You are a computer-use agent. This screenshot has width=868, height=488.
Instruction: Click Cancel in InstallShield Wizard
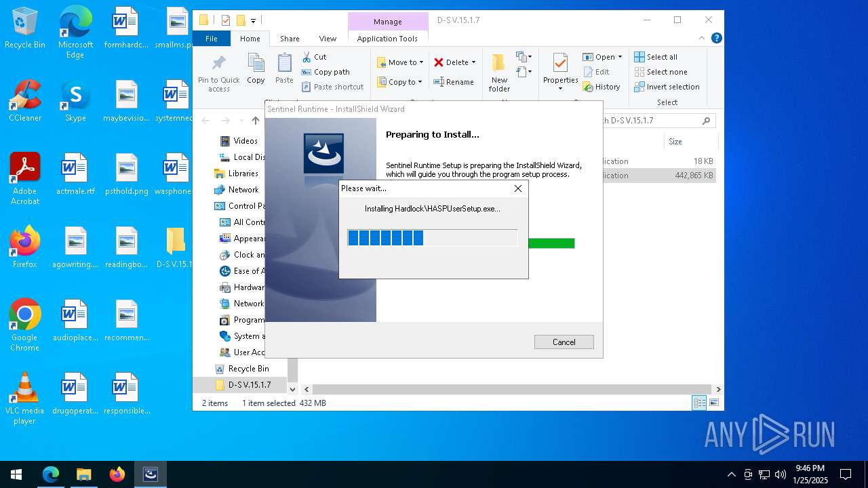(564, 342)
